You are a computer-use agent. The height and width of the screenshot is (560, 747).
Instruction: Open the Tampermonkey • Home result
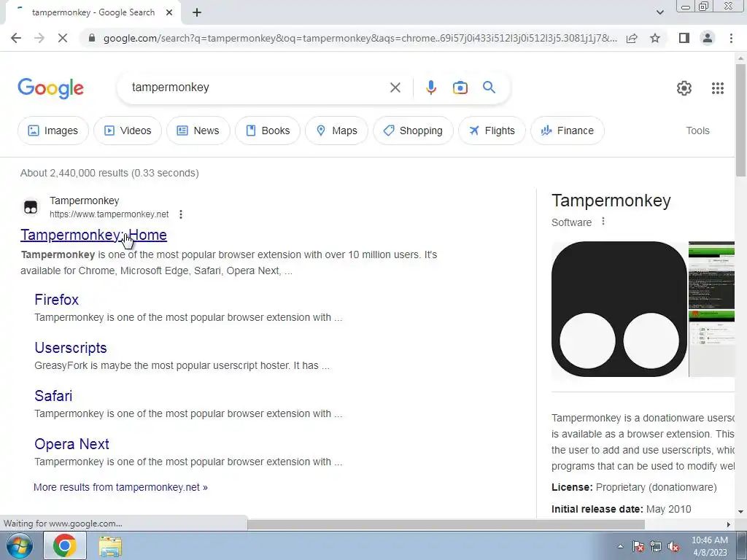pos(93,235)
